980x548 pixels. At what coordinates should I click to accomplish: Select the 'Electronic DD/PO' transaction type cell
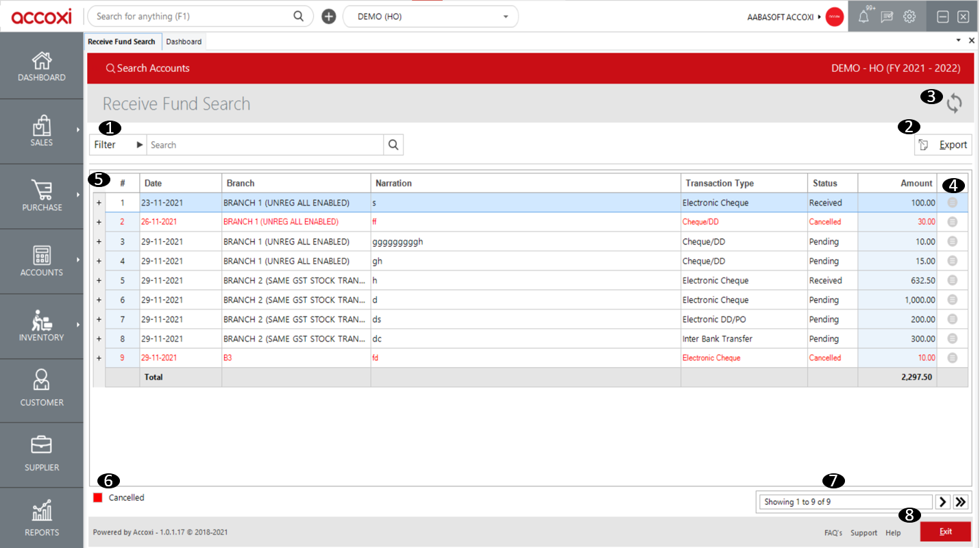[x=744, y=319]
